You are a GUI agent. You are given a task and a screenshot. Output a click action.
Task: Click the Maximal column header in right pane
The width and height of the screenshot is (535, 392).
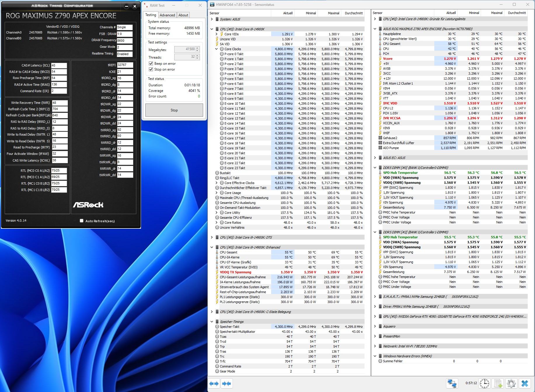[492, 13]
